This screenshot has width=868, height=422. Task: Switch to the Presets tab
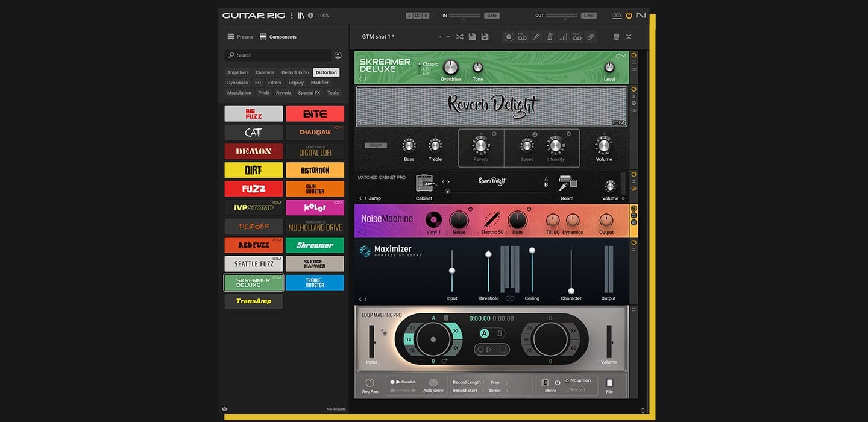click(240, 37)
